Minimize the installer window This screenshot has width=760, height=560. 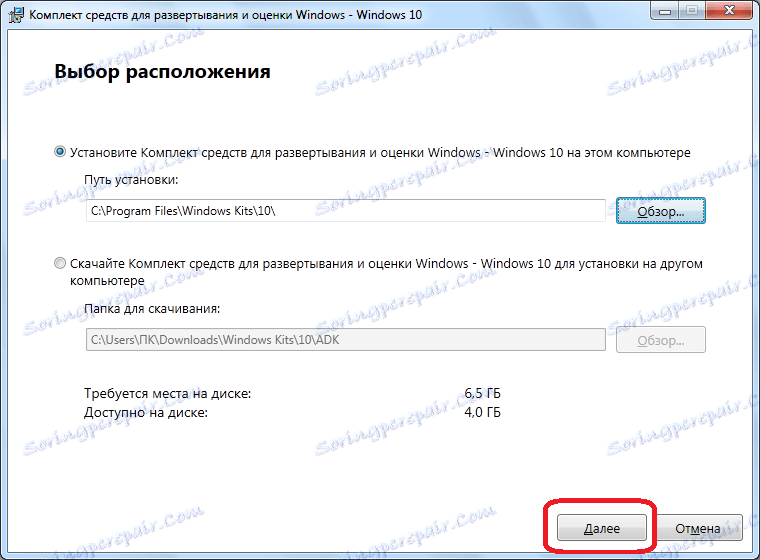(x=665, y=11)
